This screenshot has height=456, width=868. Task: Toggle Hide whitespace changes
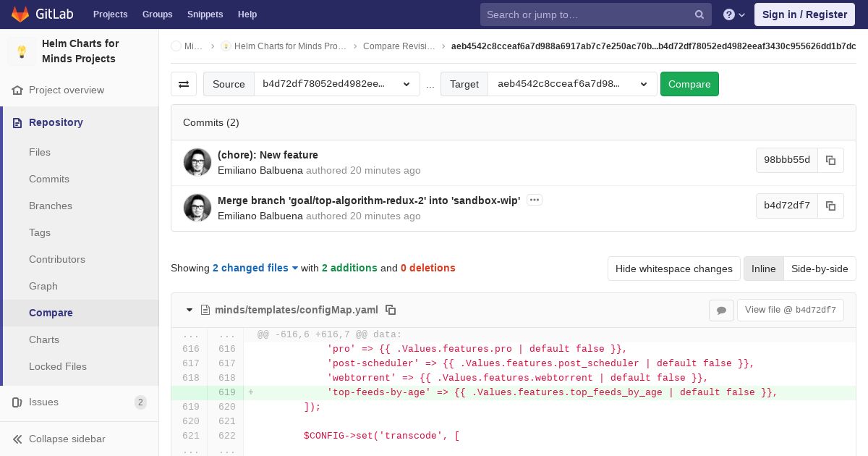[673, 269]
